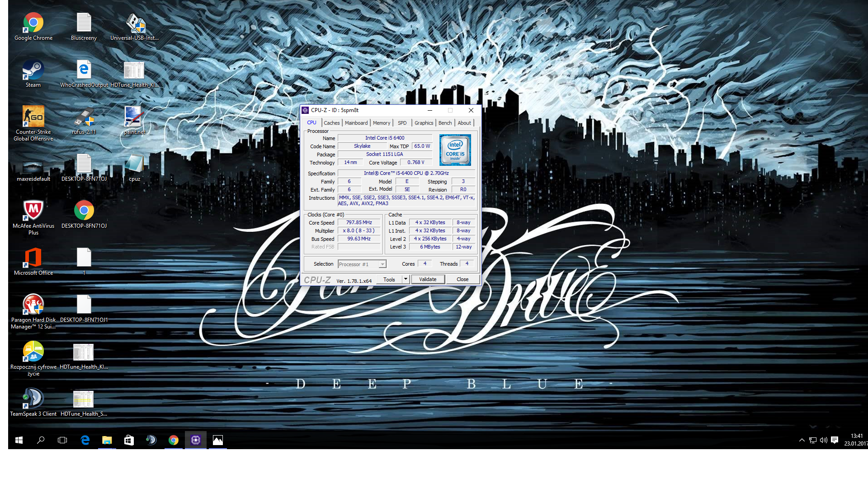Click the Name value Intel Core i5 6400
Viewport: 868px width, 488px height.
385,138
